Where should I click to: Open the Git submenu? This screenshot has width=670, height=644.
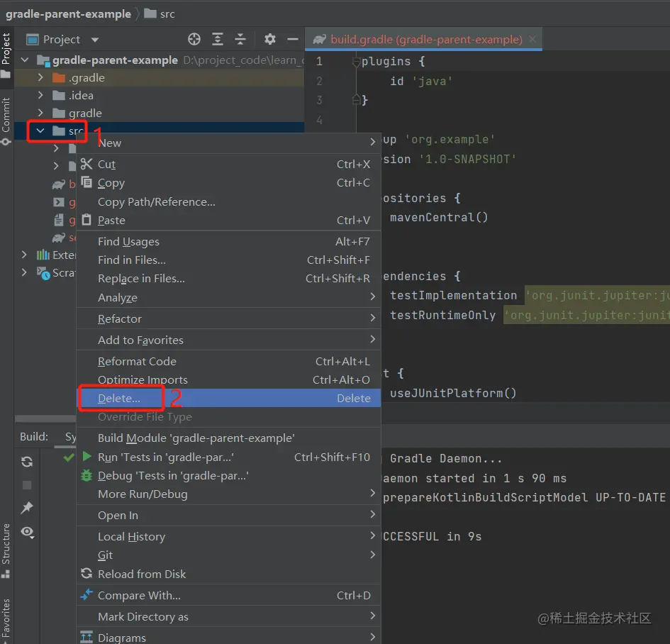(x=228, y=555)
